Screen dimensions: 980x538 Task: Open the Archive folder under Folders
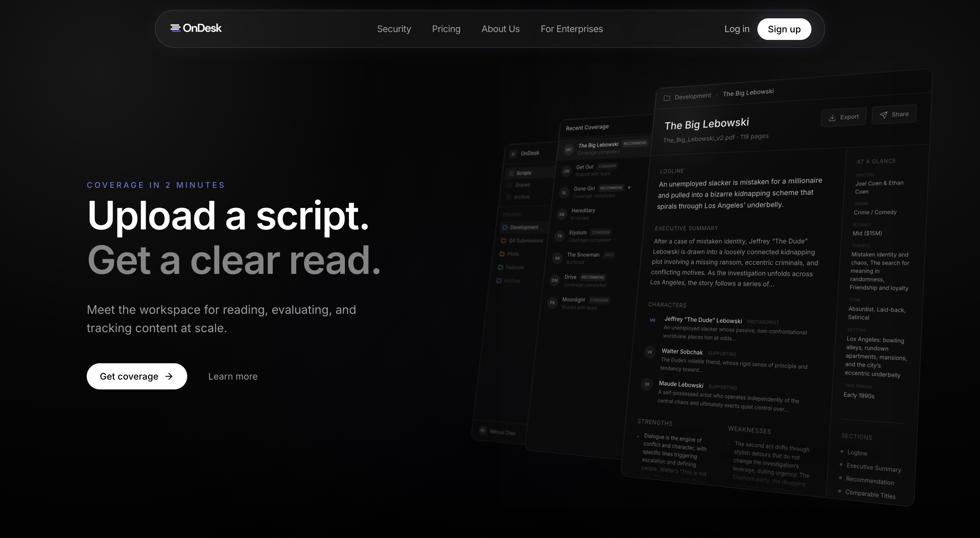click(508, 281)
